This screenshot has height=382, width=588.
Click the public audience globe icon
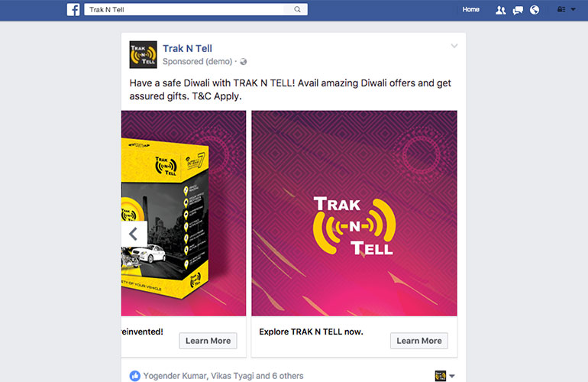[243, 62]
